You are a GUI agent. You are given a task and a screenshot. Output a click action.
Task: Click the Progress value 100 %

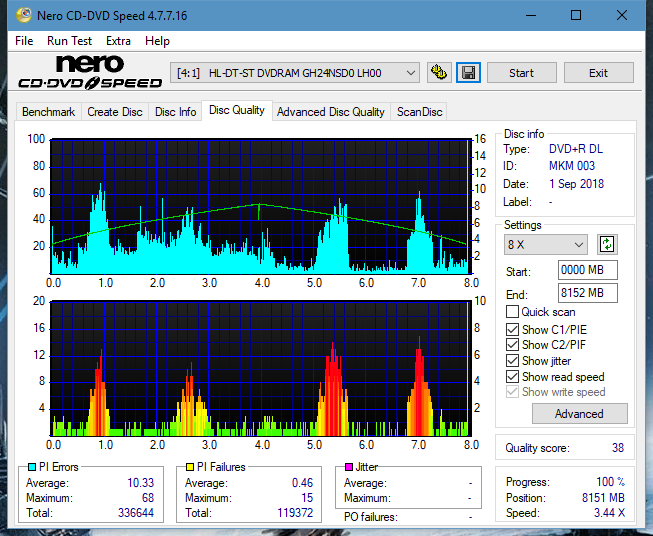tap(611, 482)
